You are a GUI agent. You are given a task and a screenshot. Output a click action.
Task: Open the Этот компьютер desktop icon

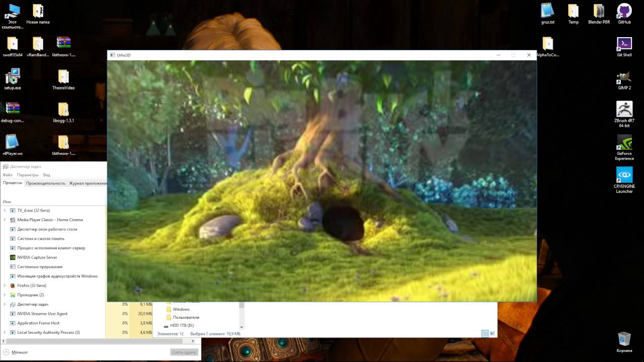click(13, 16)
